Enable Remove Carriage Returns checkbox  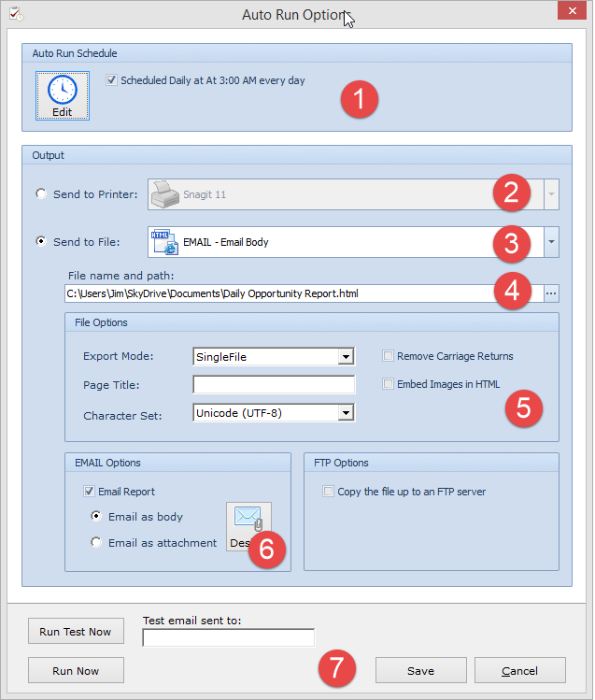(x=388, y=356)
